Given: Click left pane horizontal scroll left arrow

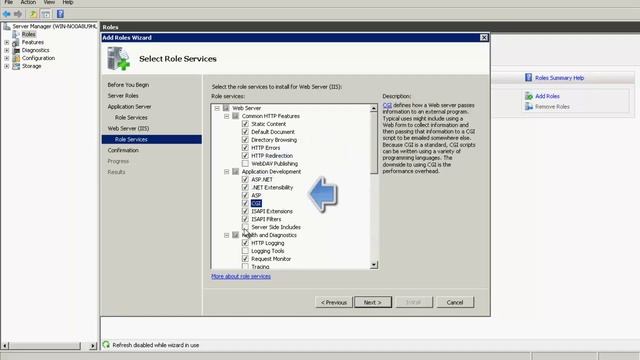Looking at the screenshot, I should [x=5, y=346].
